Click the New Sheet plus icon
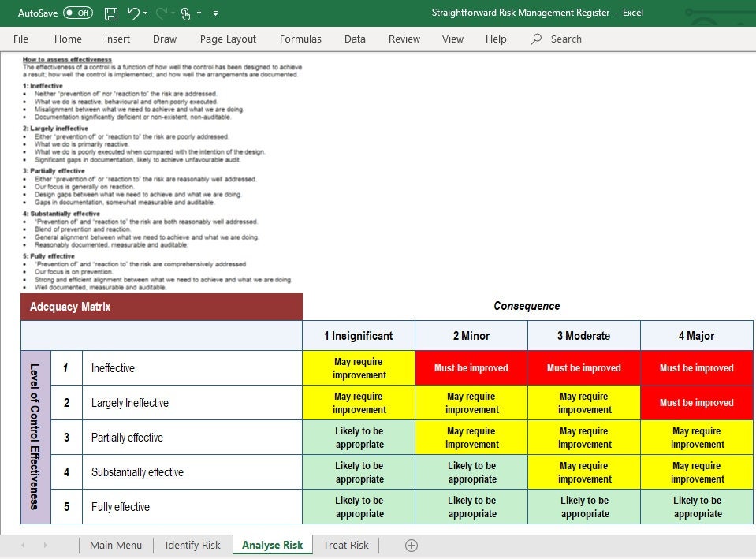Viewport: 756px width, 559px height. (410, 545)
